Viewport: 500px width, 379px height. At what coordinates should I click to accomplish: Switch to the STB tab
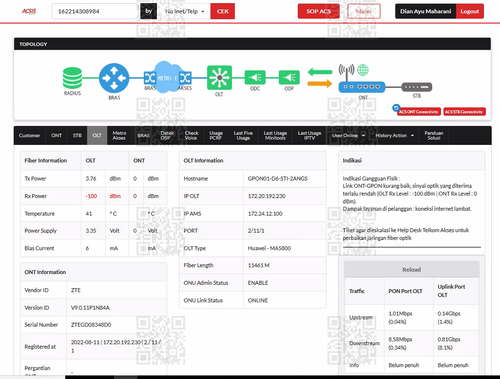77,135
